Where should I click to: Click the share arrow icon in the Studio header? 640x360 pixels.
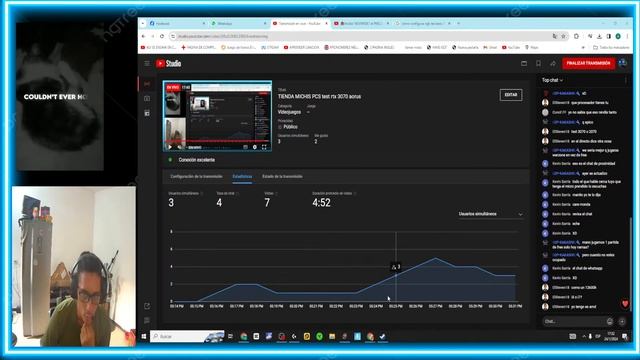(x=553, y=64)
